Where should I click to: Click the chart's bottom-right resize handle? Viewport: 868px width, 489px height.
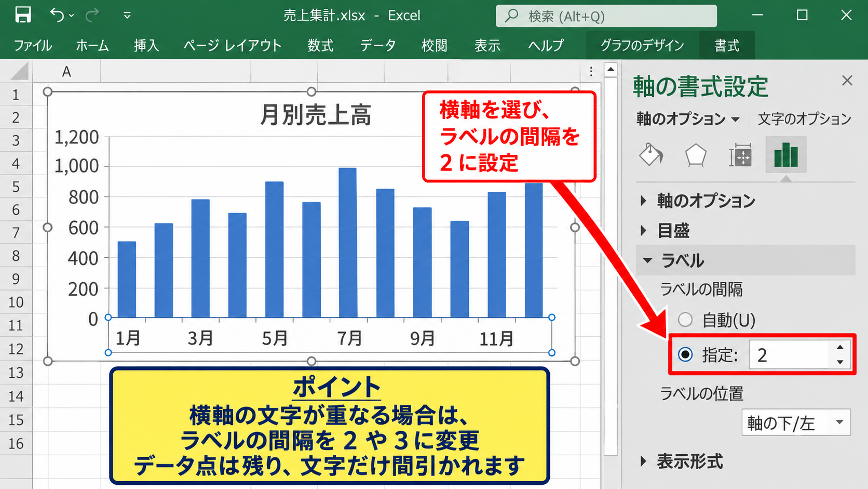click(x=575, y=361)
